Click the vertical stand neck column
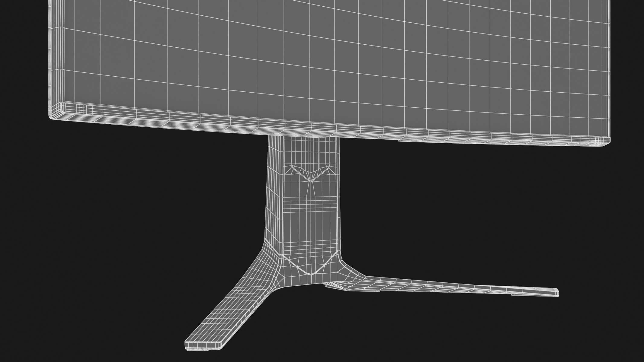Viewport: 644px width, 362px height. point(303,196)
